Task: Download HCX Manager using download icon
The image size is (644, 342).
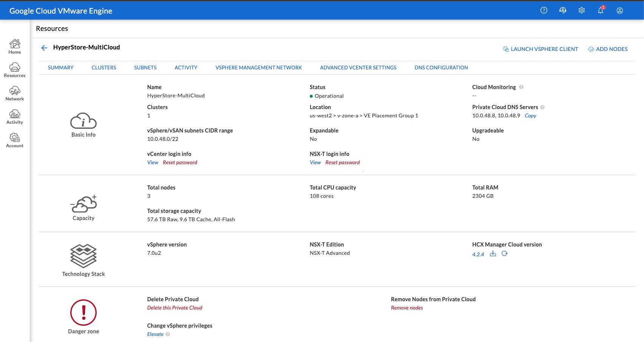Action: pyautogui.click(x=493, y=254)
